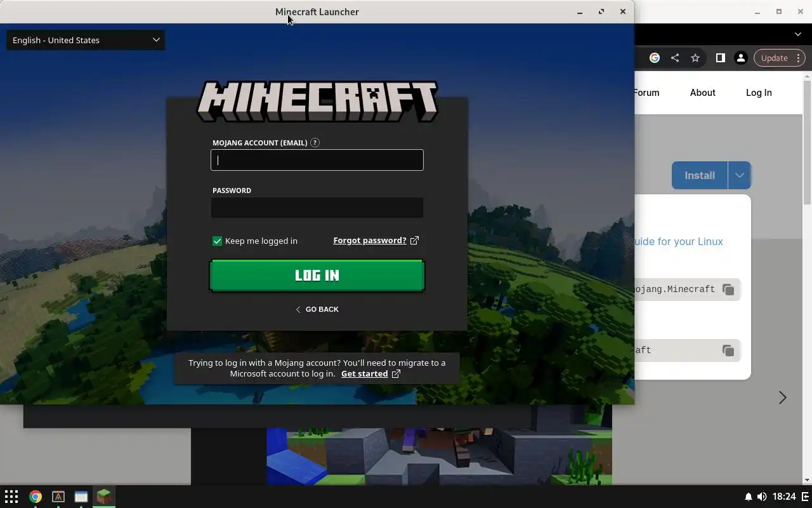Click the Google icon in the Chrome address bar
812x508 pixels.
(655, 58)
